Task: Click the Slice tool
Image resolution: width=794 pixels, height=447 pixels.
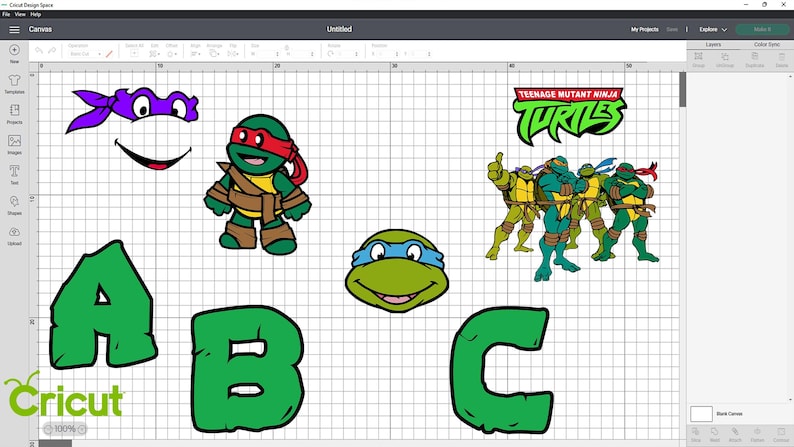Action: coord(696,434)
